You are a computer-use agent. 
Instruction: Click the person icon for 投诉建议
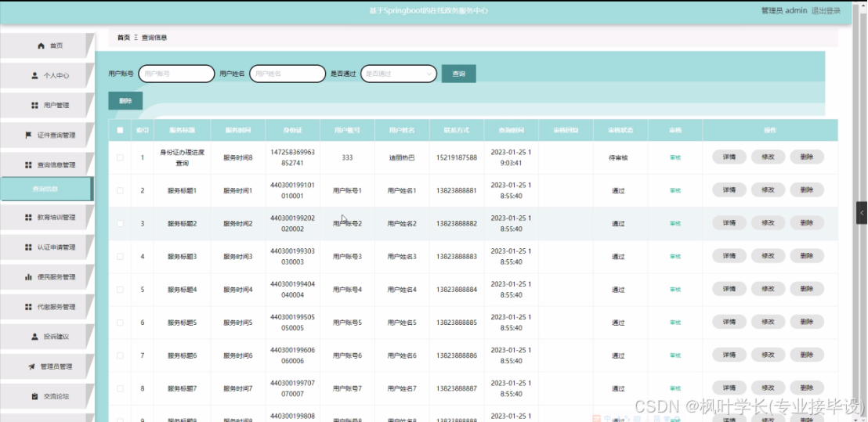[x=35, y=337]
